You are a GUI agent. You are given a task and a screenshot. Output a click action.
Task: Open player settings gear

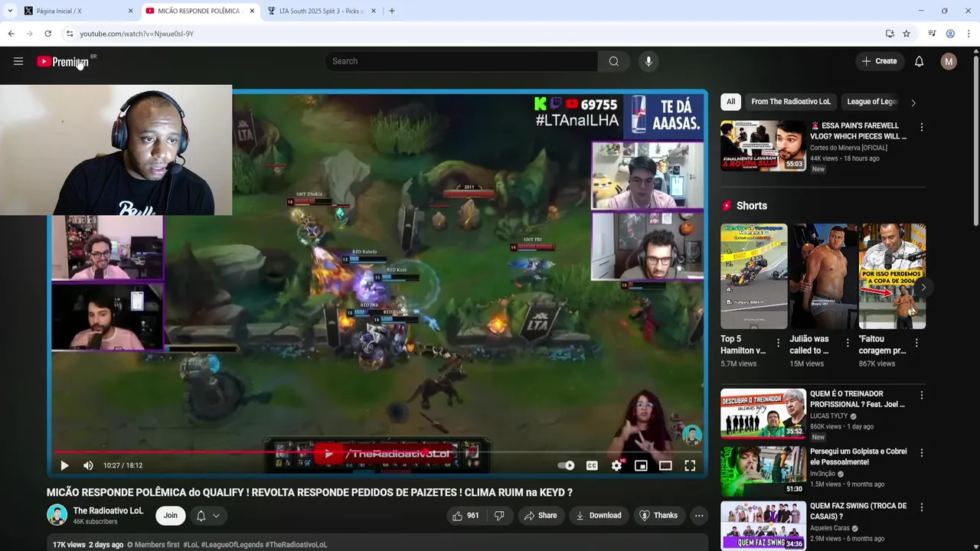coord(616,465)
